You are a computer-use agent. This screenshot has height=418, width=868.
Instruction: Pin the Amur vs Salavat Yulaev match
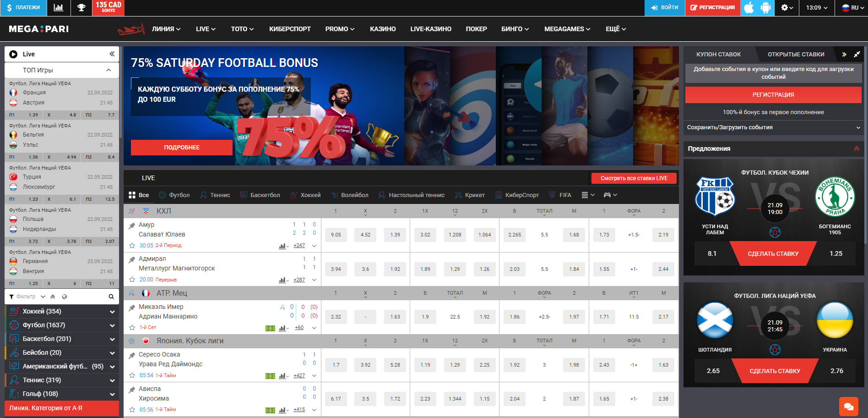point(132,225)
